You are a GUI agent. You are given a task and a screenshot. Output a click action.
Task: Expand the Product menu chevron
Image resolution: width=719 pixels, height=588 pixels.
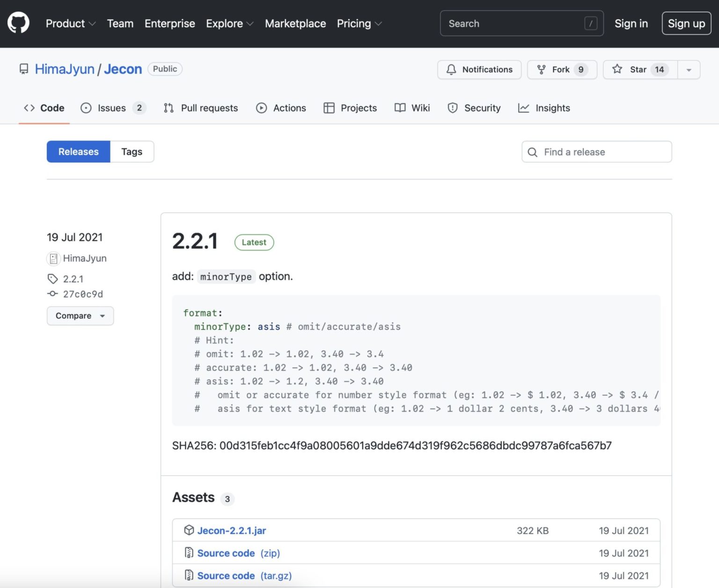(92, 23)
